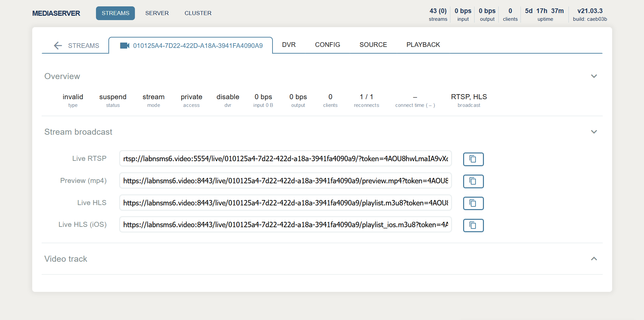Go to the PLAYBACK tab
The image size is (644, 320).
(x=423, y=45)
